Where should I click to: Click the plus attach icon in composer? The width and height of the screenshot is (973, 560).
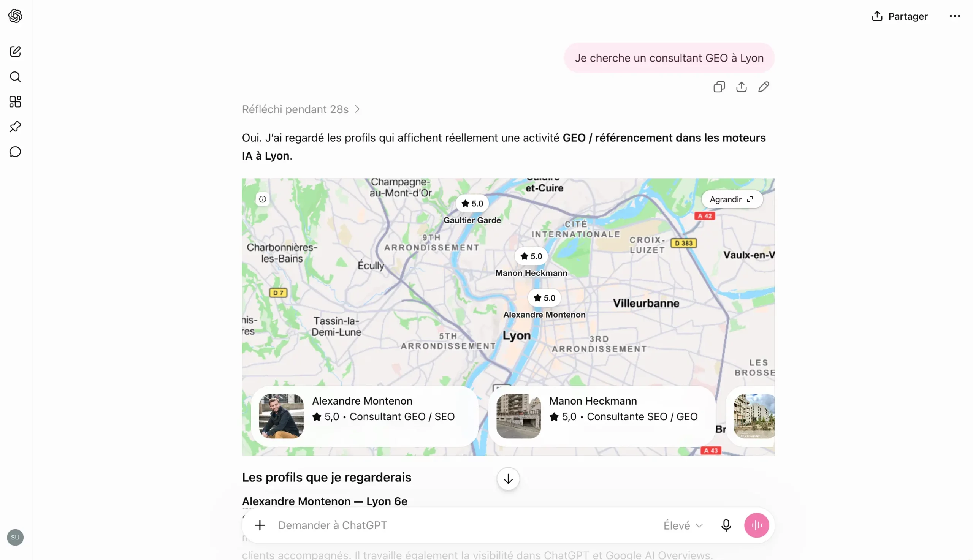click(x=260, y=525)
